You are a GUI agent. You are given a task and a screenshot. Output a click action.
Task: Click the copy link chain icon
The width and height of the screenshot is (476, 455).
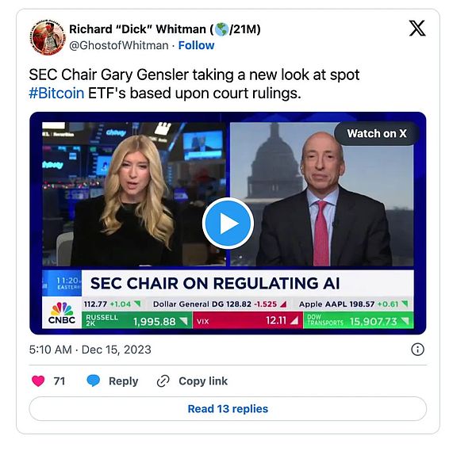coord(163,381)
